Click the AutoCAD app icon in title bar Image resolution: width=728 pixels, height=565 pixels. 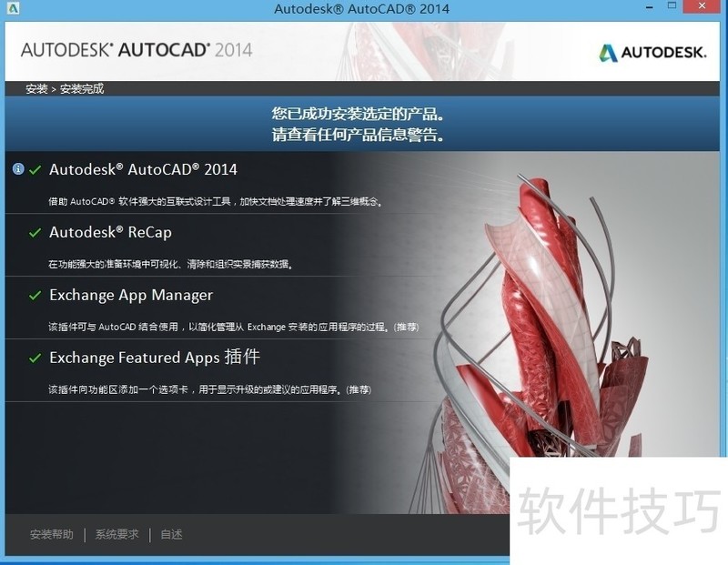(14, 8)
